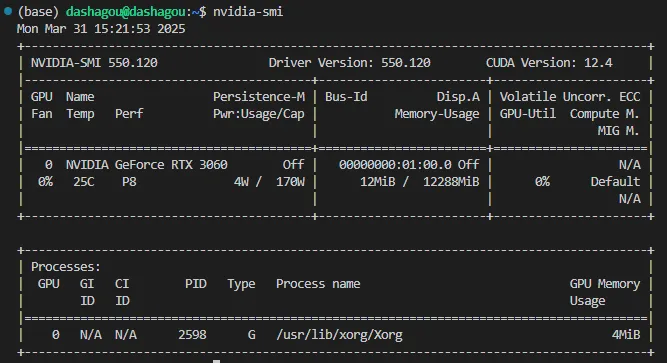Click the Bus-Id value 00000000:01:00.0
Viewport: 667px width, 363px height.
click(x=395, y=165)
